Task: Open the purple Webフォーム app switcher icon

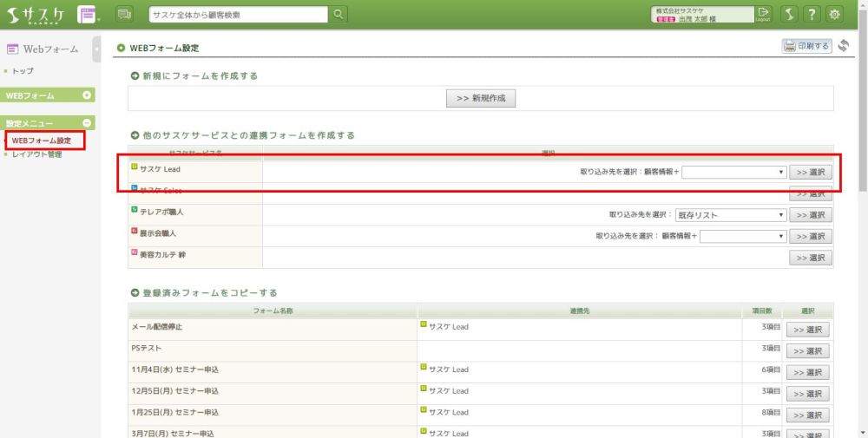Action: [88, 15]
